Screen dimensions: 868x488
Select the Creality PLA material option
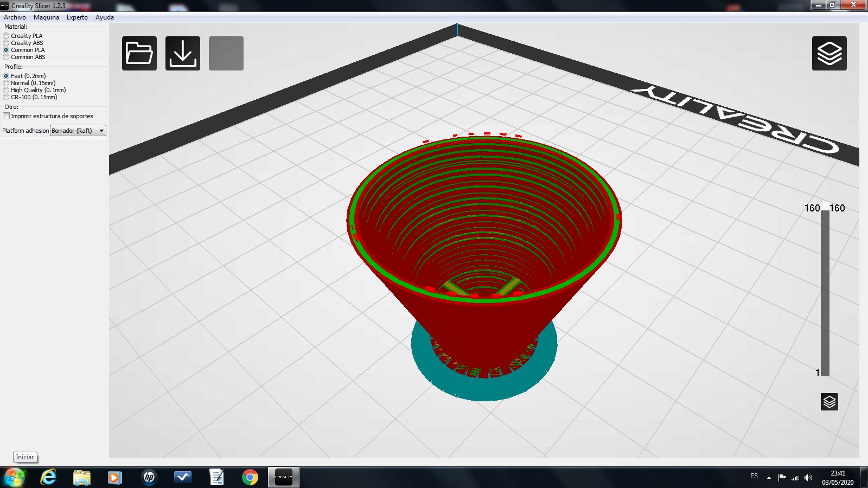click(7, 36)
